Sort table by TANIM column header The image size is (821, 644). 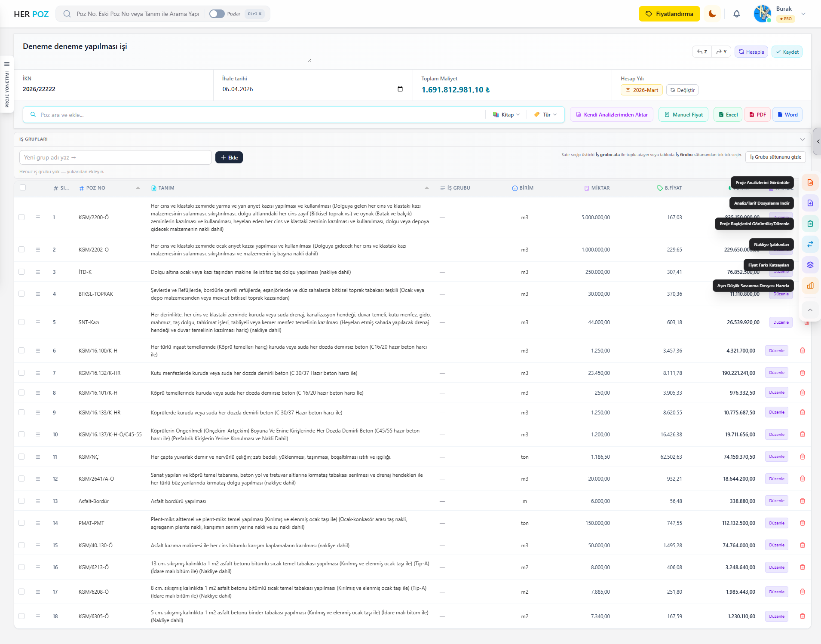coord(166,188)
